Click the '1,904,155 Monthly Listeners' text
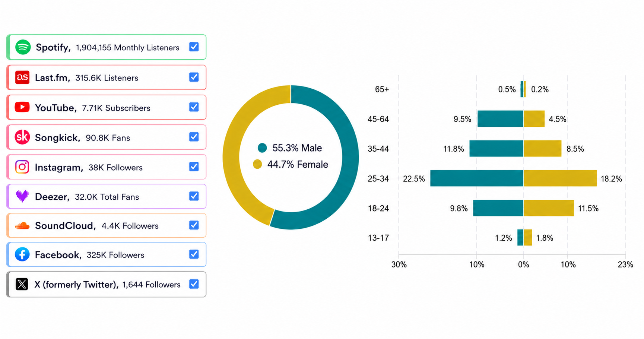This screenshot has width=644, height=339. (x=127, y=48)
